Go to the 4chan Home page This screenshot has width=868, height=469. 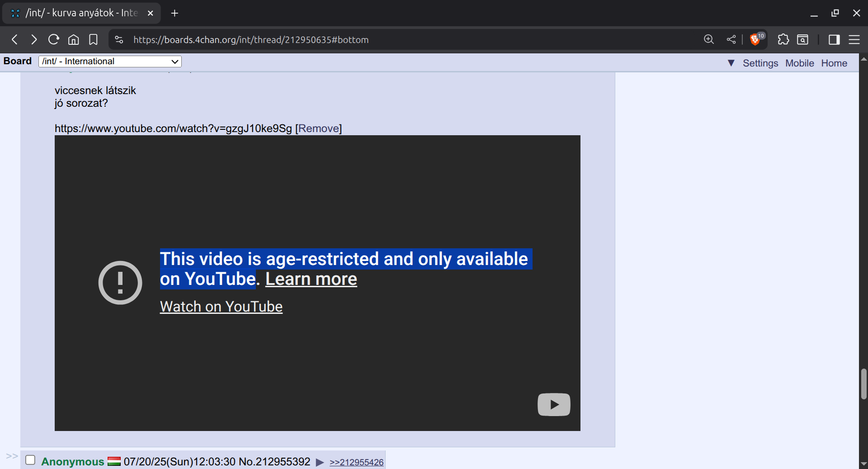[x=834, y=63]
